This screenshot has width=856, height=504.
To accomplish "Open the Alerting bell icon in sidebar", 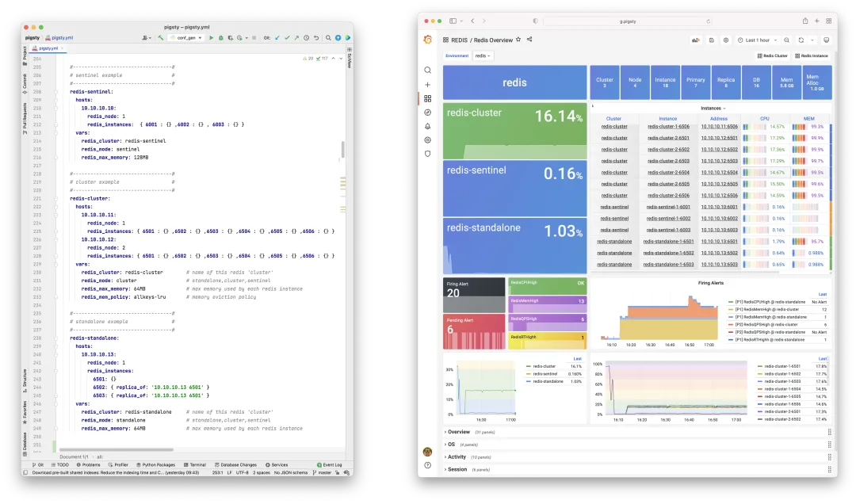I will click(x=427, y=126).
